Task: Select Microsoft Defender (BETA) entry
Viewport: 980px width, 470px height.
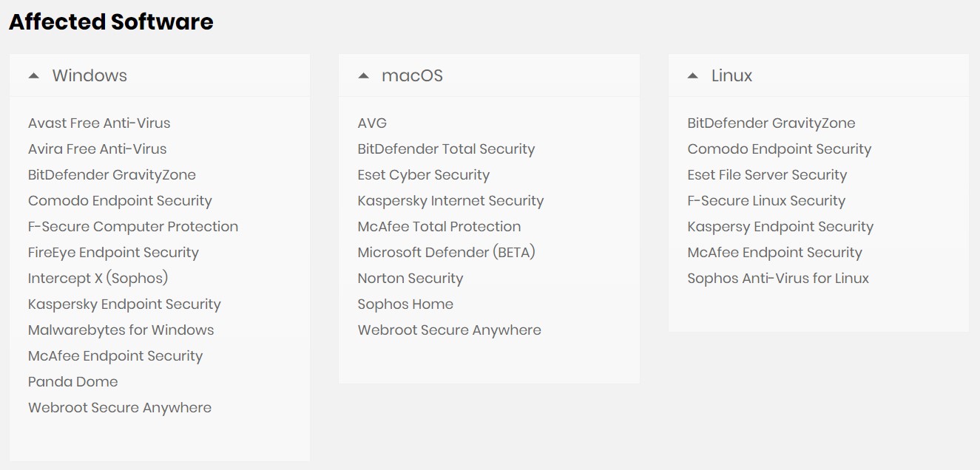Action: [x=447, y=253]
